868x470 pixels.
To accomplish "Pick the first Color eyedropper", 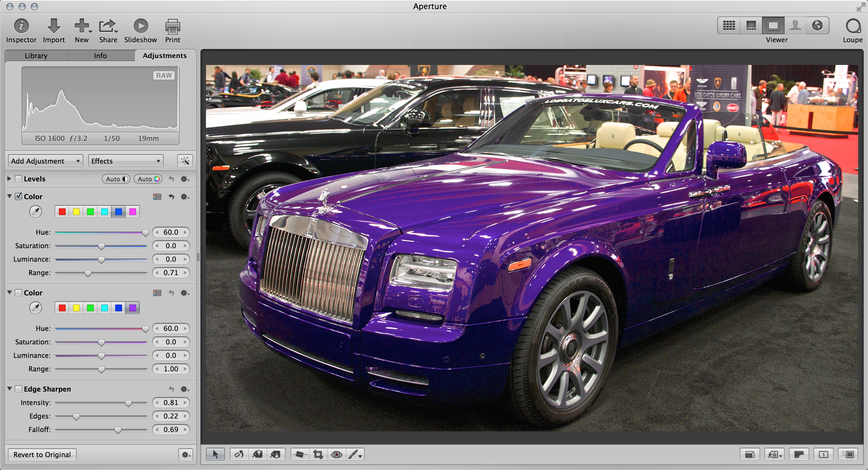I will point(35,212).
